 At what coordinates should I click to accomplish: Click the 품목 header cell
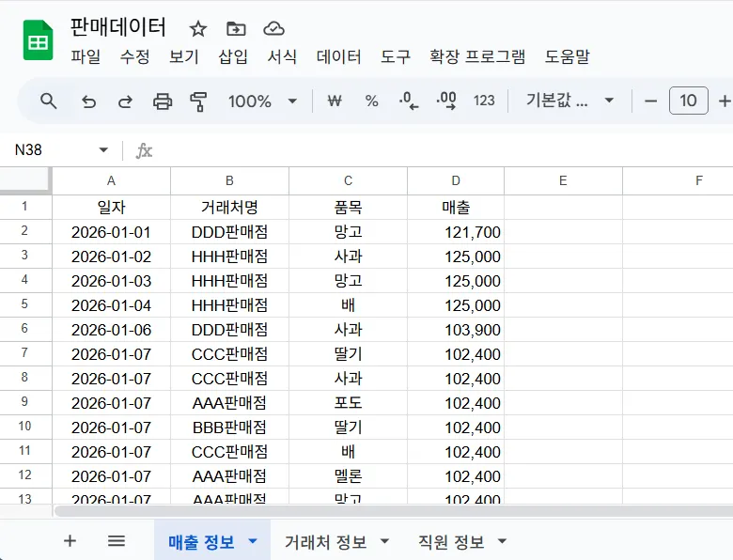pos(349,207)
